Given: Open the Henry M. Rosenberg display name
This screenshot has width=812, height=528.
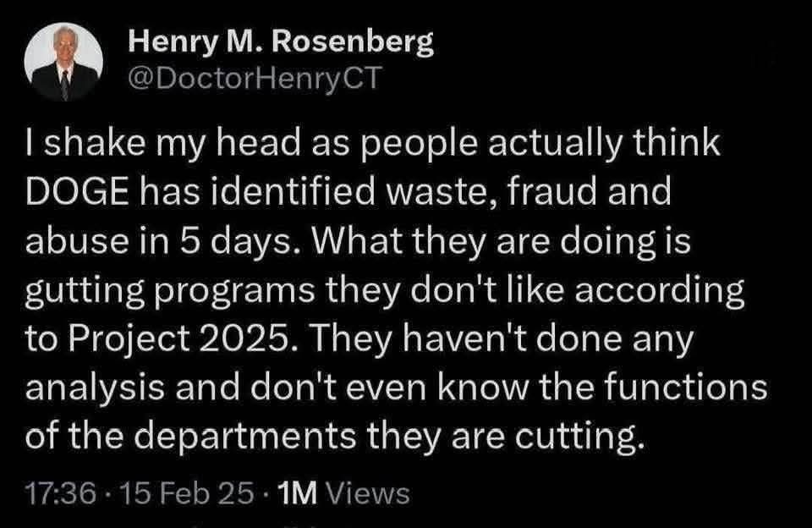Looking at the screenshot, I should (281, 43).
